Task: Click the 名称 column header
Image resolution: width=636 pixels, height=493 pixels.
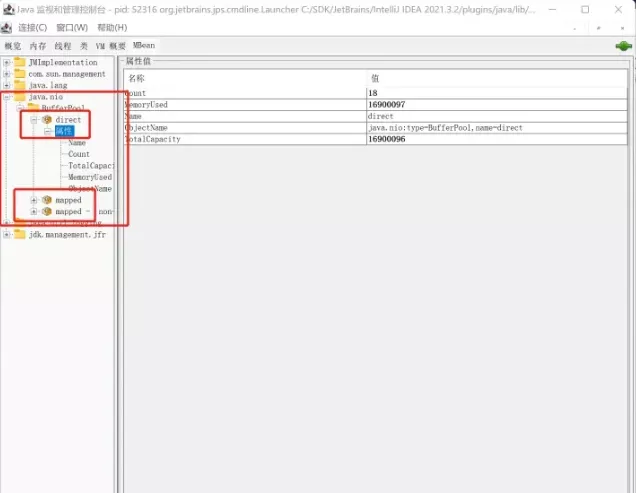Action: pyautogui.click(x=245, y=78)
